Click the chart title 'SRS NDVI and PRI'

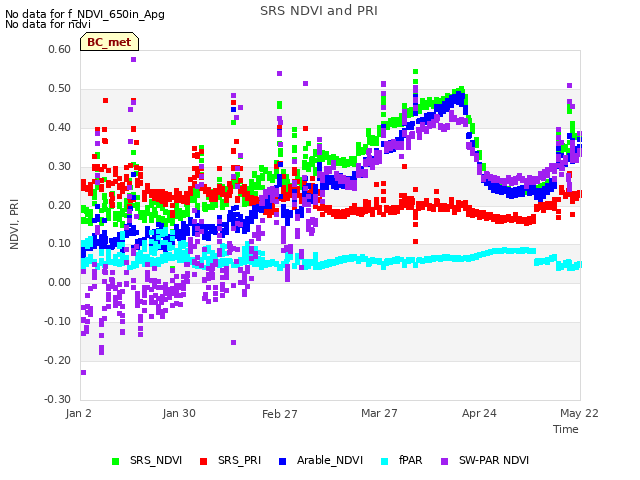tap(319, 11)
